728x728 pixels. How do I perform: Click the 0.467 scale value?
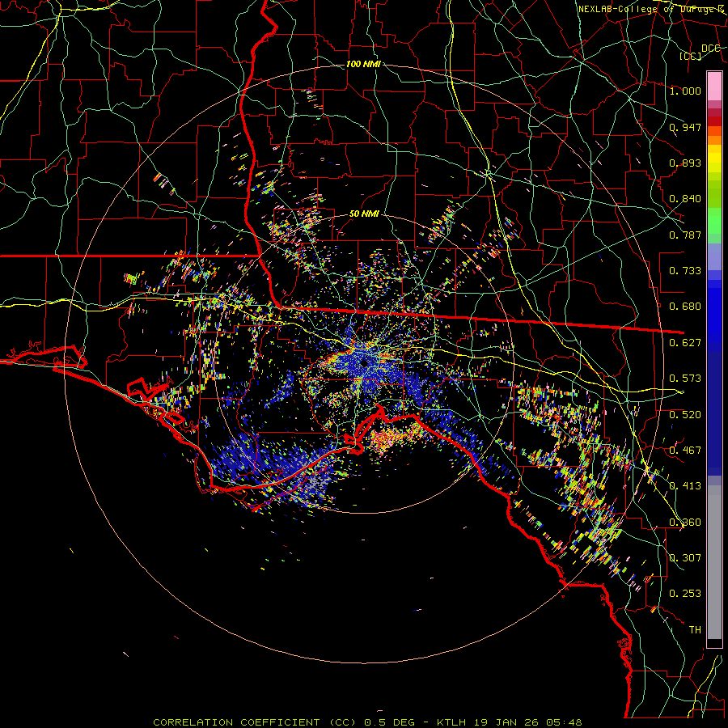coord(685,451)
